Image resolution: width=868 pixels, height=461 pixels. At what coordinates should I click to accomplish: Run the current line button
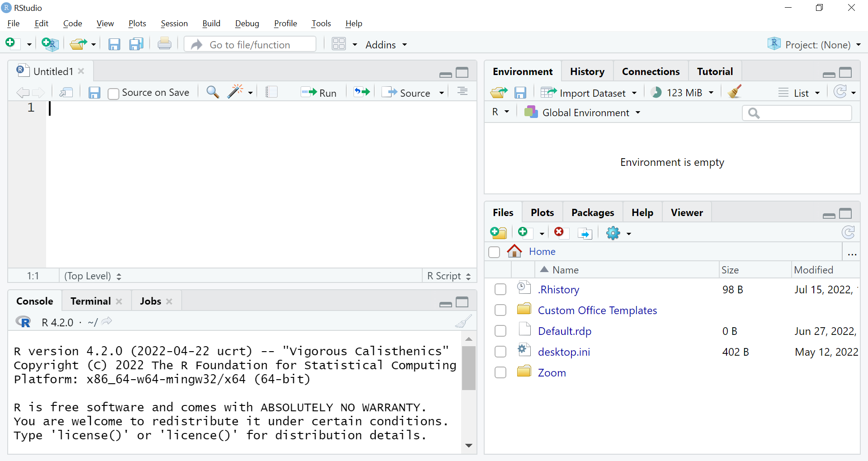(x=319, y=93)
